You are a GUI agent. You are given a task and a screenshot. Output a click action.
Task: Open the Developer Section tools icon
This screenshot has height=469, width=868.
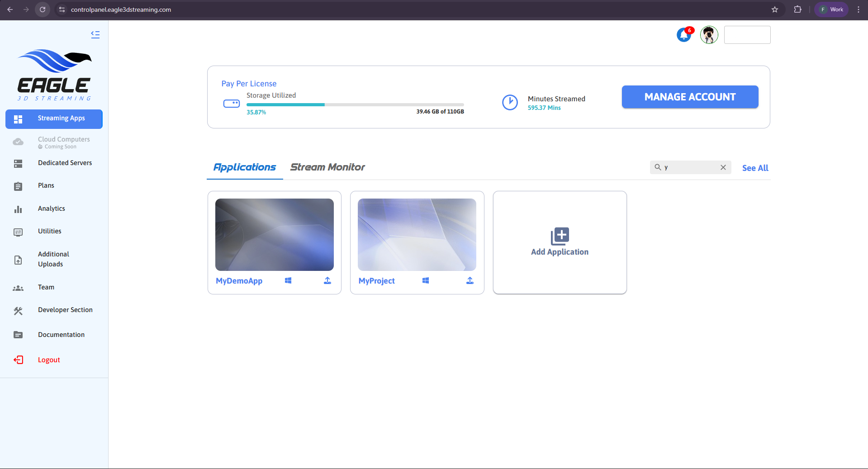(x=18, y=311)
